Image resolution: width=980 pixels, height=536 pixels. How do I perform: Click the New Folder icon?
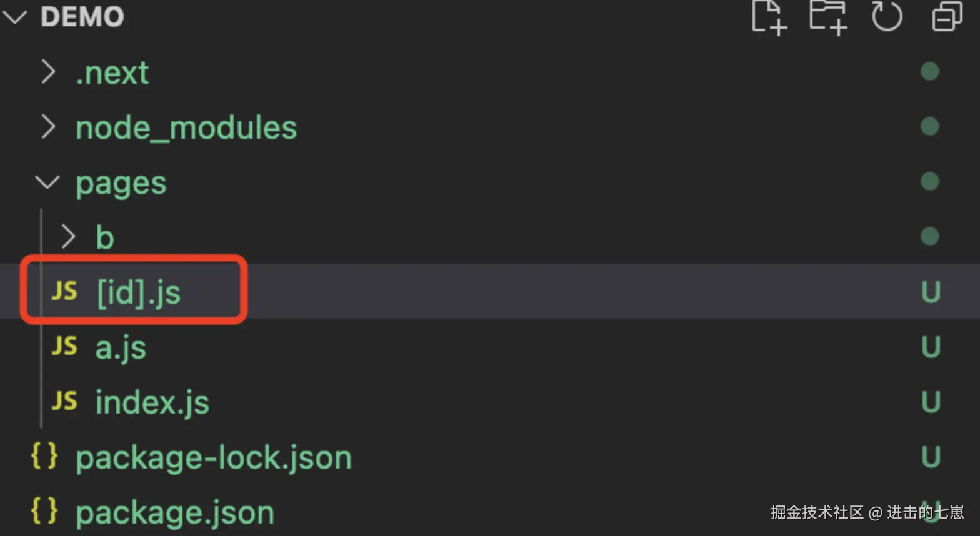pyautogui.click(x=828, y=17)
